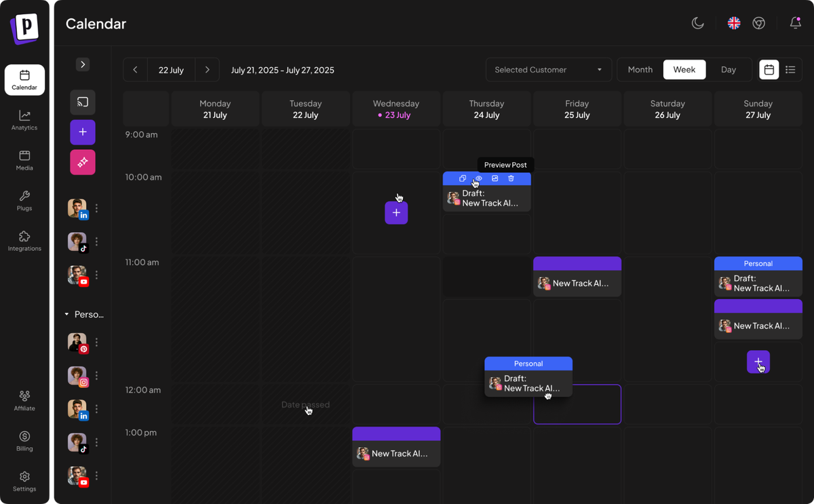Go to the Billing page
The height and width of the screenshot is (504, 814).
tap(24, 442)
